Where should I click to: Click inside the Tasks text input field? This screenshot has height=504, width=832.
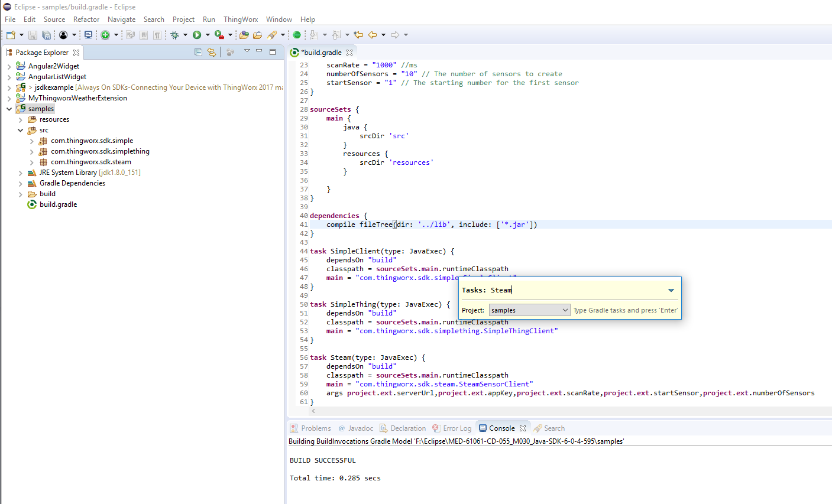click(x=532, y=290)
